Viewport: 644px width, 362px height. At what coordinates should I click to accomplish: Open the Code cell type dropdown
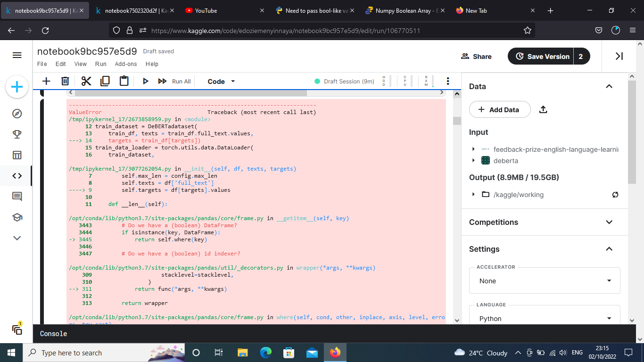pyautogui.click(x=221, y=82)
